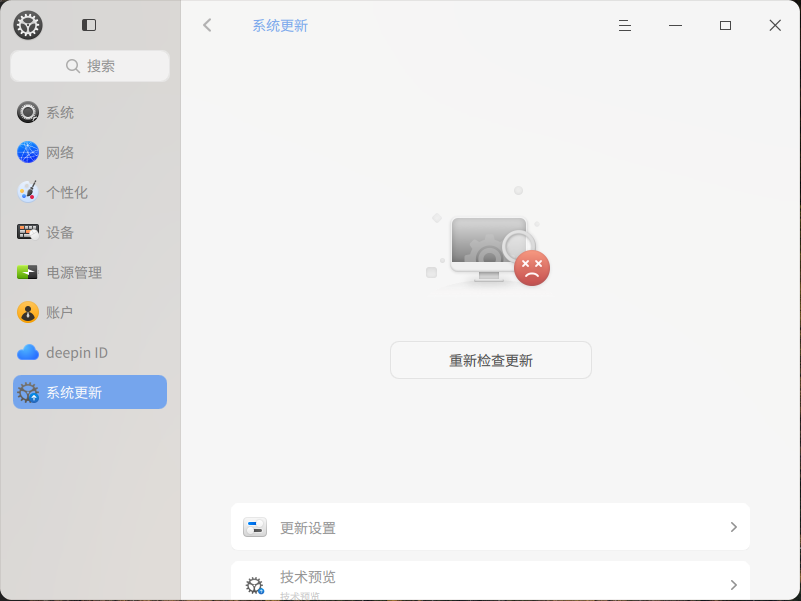Viewport: 801px width, 601px height.
Task: Maximize the Control Center window
Action: [x=725, y=26]
